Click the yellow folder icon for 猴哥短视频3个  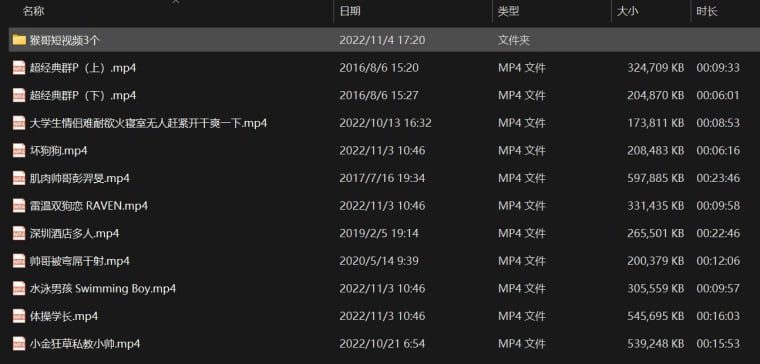pos(19,40)
